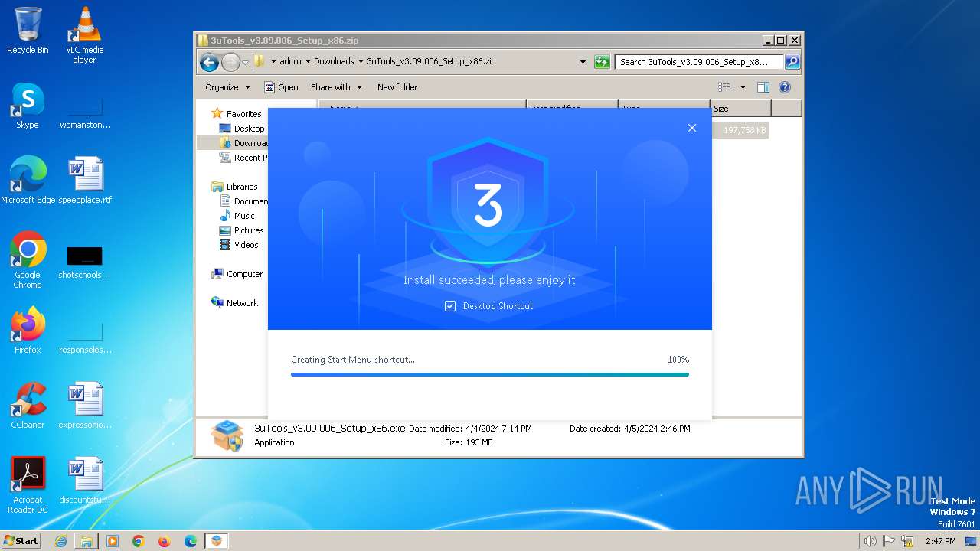This screenshot has width=980, height=551.
Task: Open the Start menu
Action: tap(21, 541)
